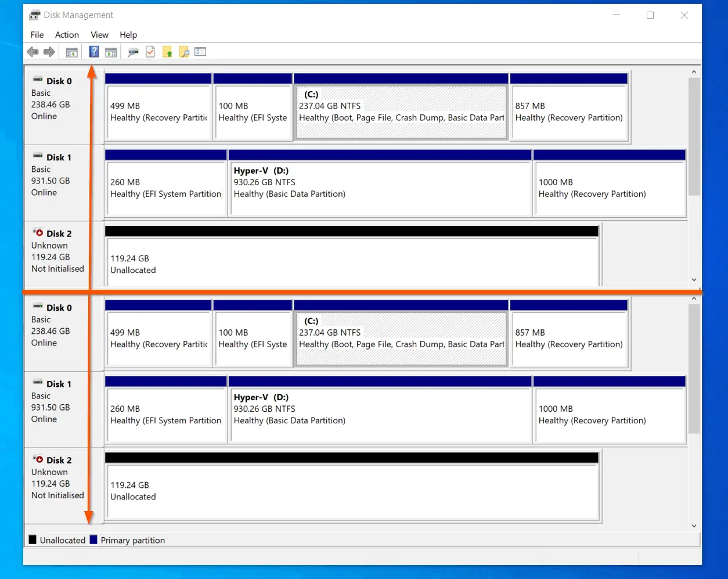Select 499 MB Recovery partition in lower pane
Image resolution: width=728 pixels, height=579 pixels.
click(158, 333)
